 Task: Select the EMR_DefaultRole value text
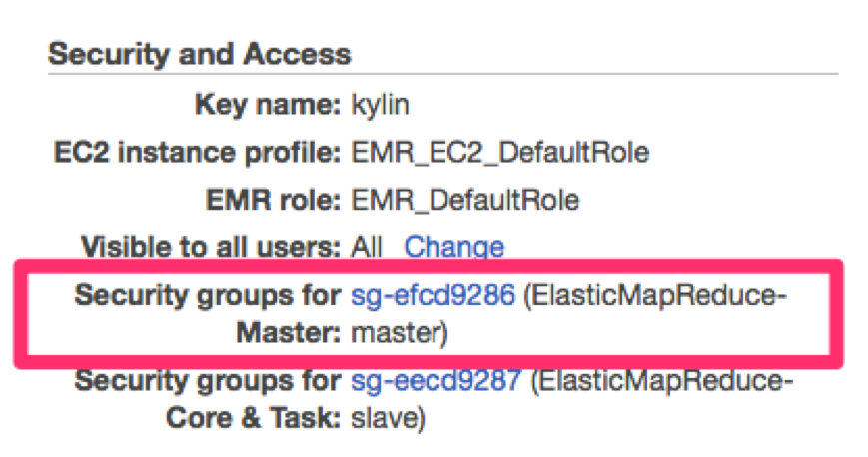[x=465, y=201]
